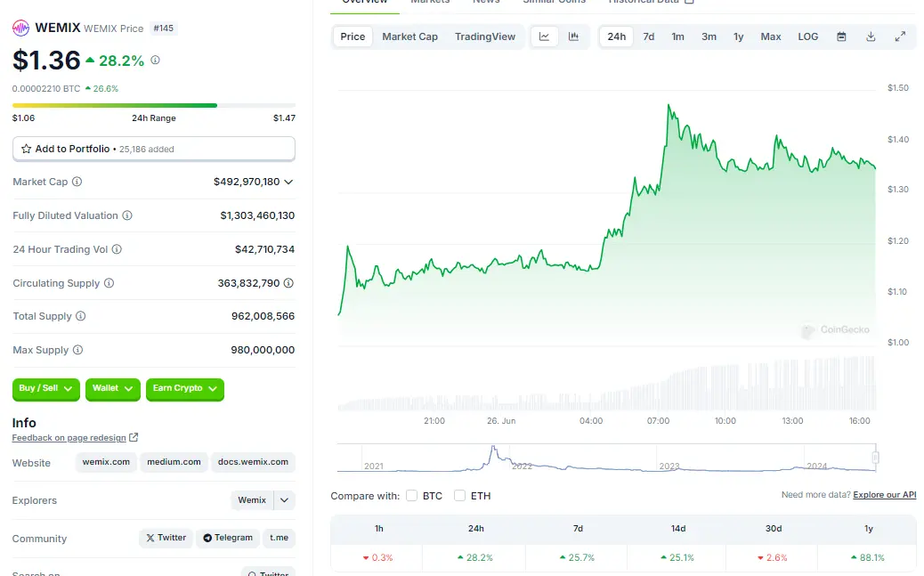Switch to the line chart view icon

pyautogui.click(x=544, y=37)
